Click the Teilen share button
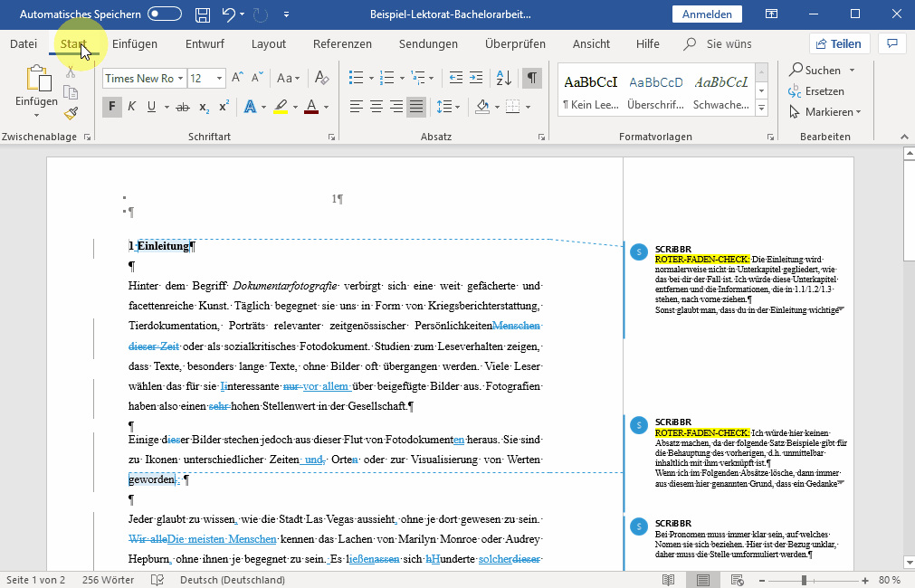 pyautogui.click(x=839, y=43)
